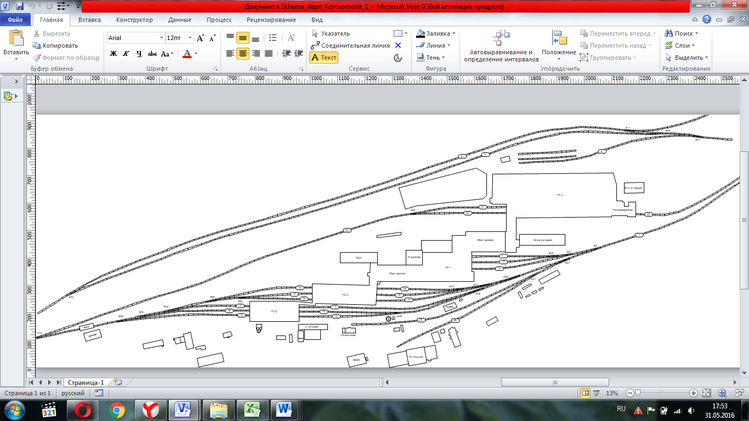Click the Copy (Копировать) button

(x=58, y=45)
